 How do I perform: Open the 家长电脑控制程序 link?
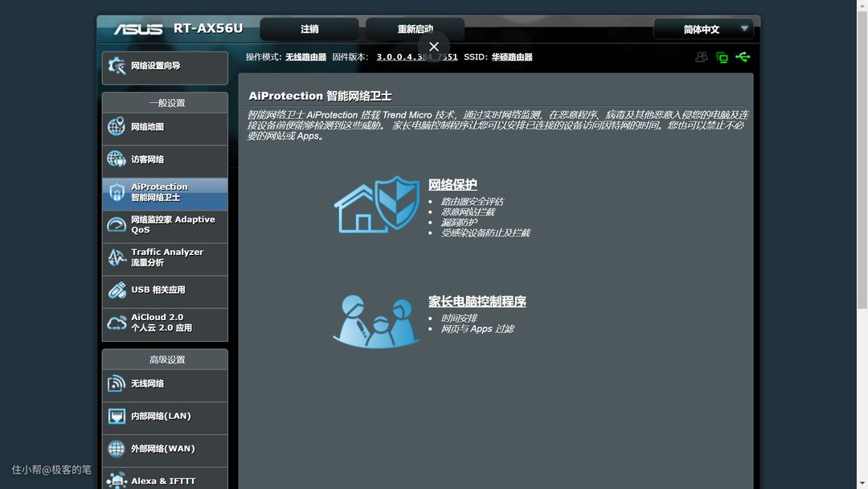pyautogui.click(x=477, y=302)
